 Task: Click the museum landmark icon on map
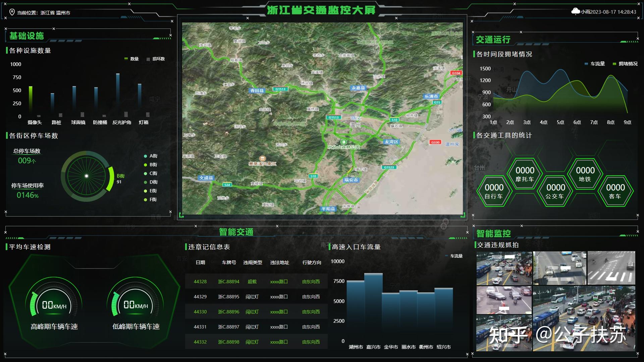point(263,158)
